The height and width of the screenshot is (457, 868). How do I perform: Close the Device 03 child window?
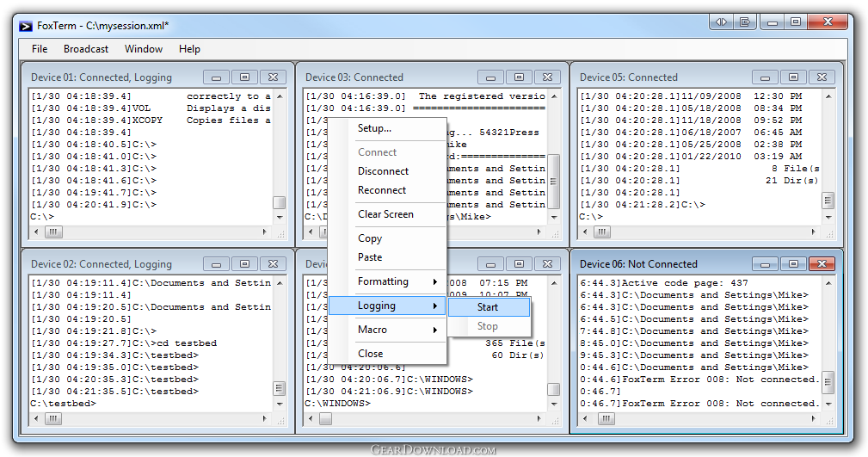click(547, 77)
